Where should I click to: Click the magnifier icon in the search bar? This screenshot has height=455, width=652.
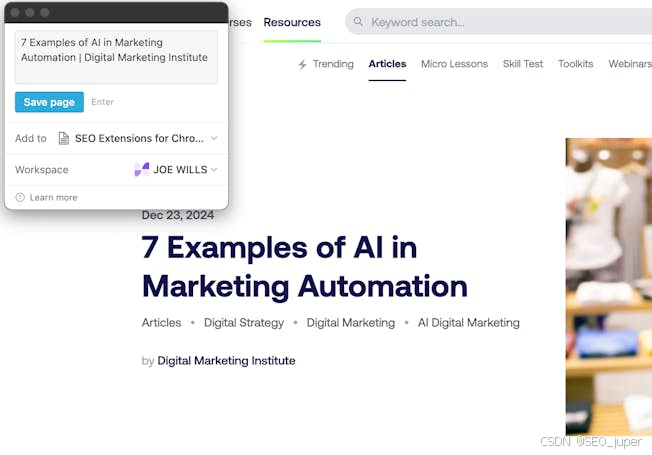click(358, 21)
